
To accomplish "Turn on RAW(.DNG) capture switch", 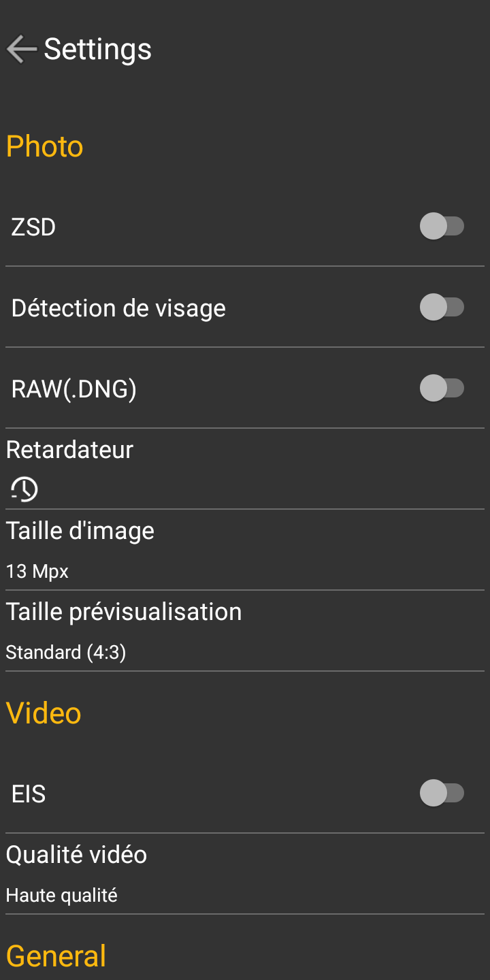I will pos(442,389).
